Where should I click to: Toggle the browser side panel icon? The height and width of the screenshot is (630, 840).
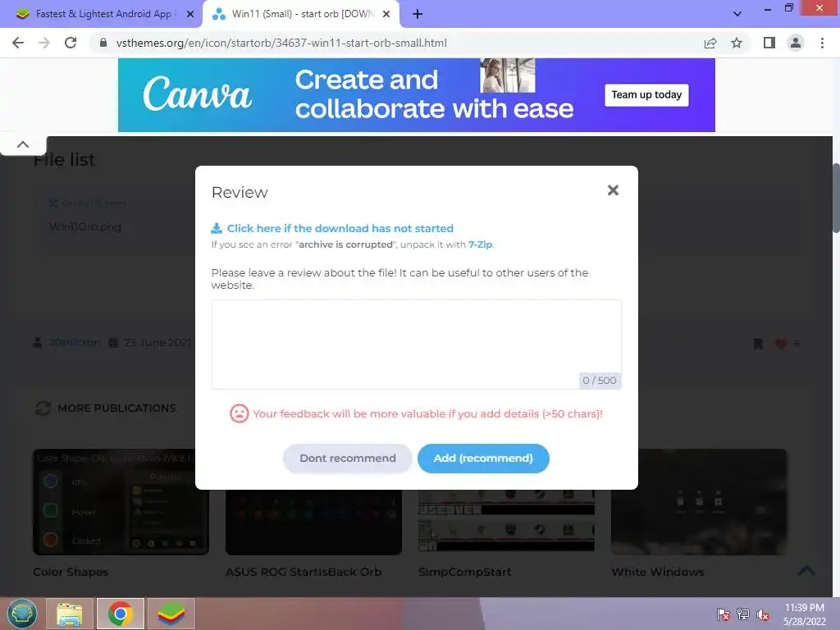point(769,43)
